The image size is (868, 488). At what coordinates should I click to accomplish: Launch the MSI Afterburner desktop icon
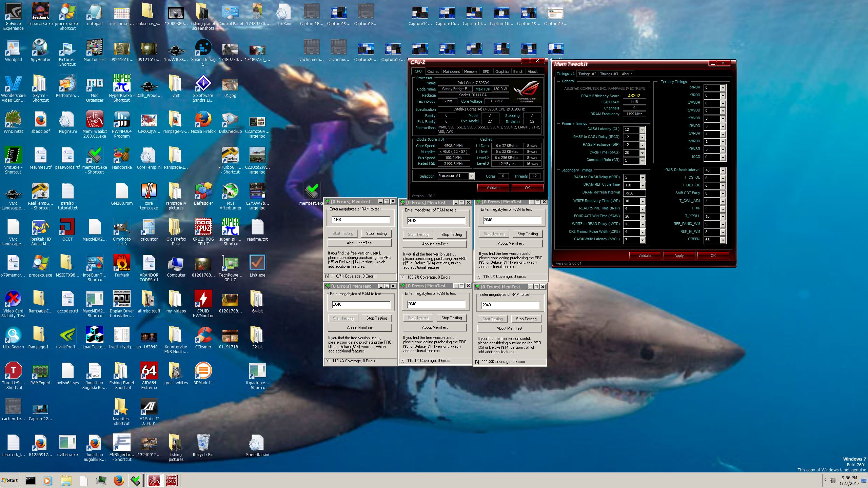click(x=230, y=196)
